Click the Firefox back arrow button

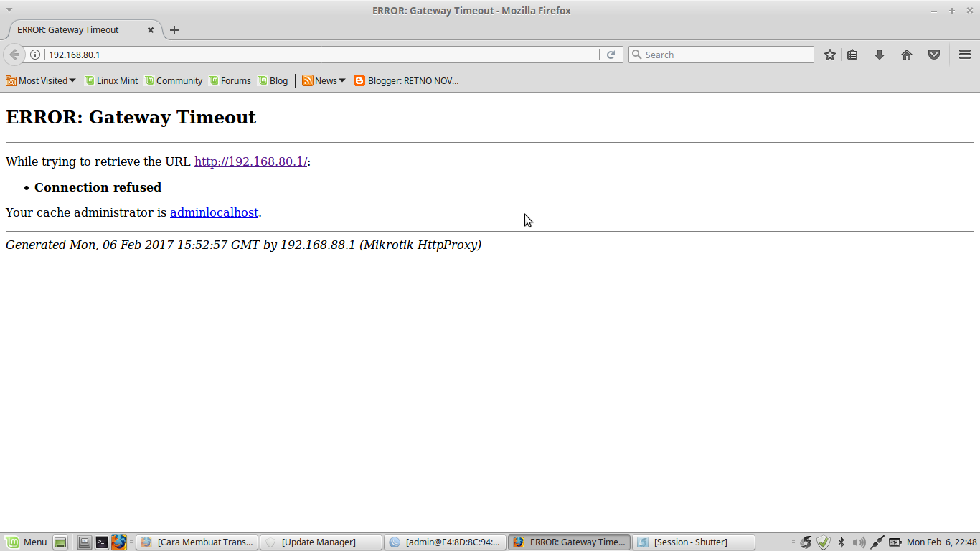tap(14, 55)
